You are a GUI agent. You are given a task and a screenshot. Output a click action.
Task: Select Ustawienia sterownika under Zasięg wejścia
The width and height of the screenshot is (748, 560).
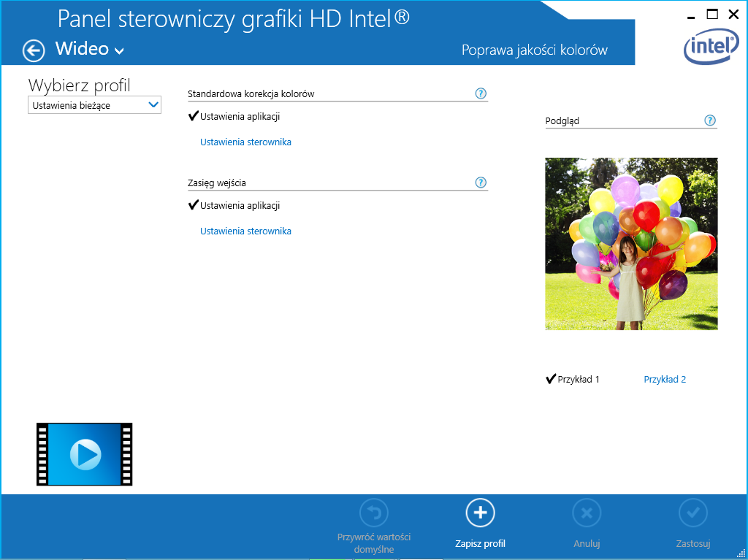[245, 231]
